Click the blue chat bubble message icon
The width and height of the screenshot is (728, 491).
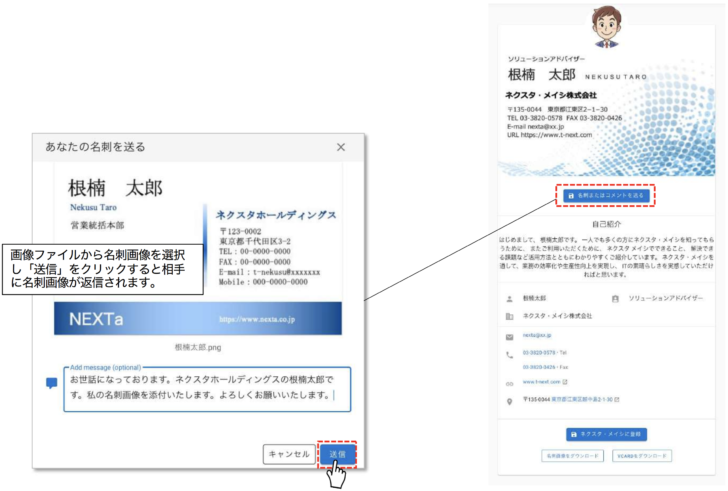point(52,383)
